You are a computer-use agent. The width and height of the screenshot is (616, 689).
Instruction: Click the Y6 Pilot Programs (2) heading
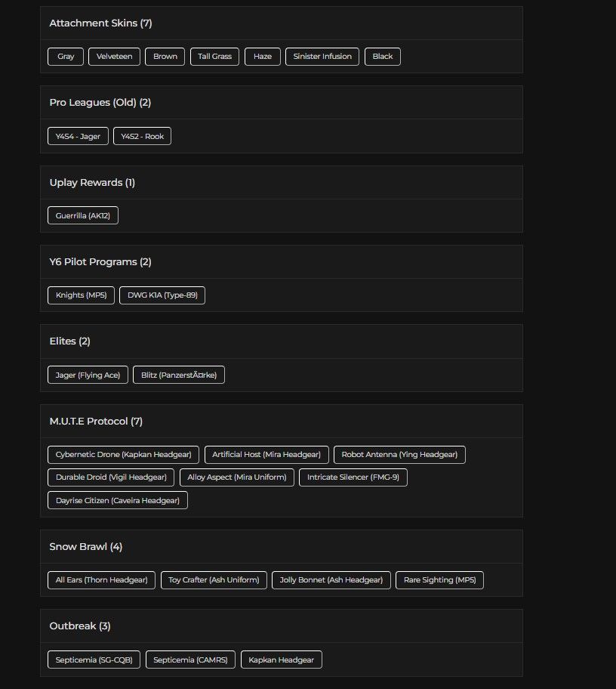pyautogui.click(x=100, y=262)
